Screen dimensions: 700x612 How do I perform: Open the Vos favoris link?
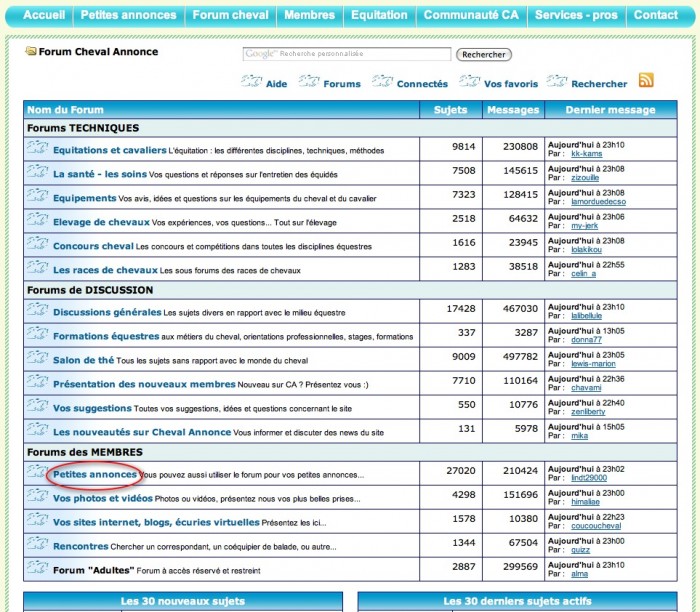[511, 84]
